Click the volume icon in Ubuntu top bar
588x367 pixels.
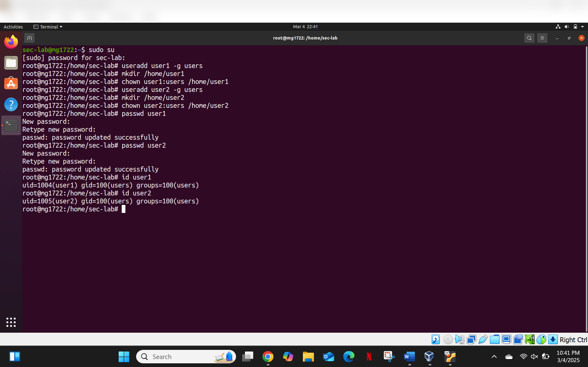coord(567,27)
